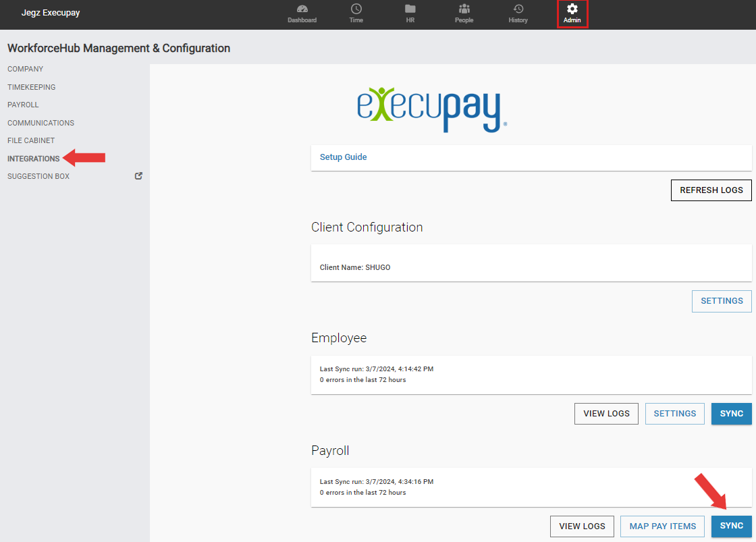Image resolution: width=756 pixels, height=542 pixels.
Task: Click VIEW LOGS in the Employee section
Action: point(605,413)
